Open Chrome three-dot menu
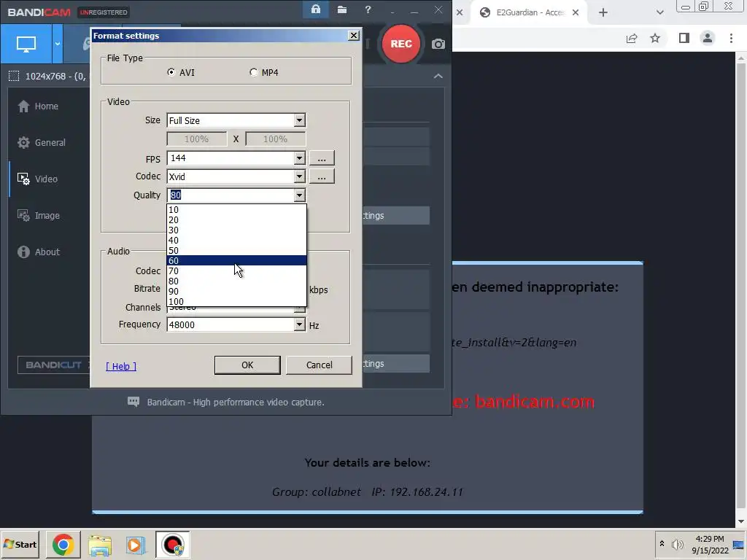The image size is (747, 560). [x=731, y=38]
